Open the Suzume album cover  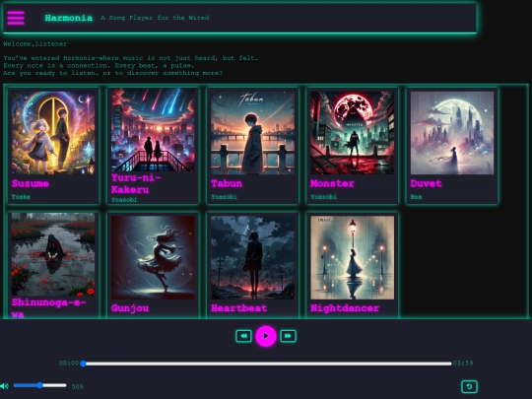pyautogui.click(x=53, y=133)
